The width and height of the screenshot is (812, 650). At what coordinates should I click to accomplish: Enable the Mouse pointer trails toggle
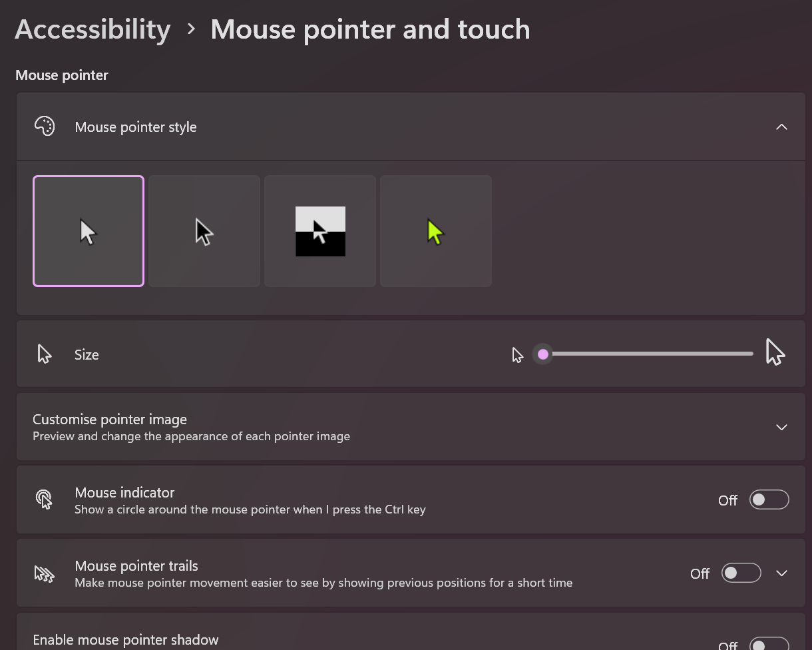point(741,573)
